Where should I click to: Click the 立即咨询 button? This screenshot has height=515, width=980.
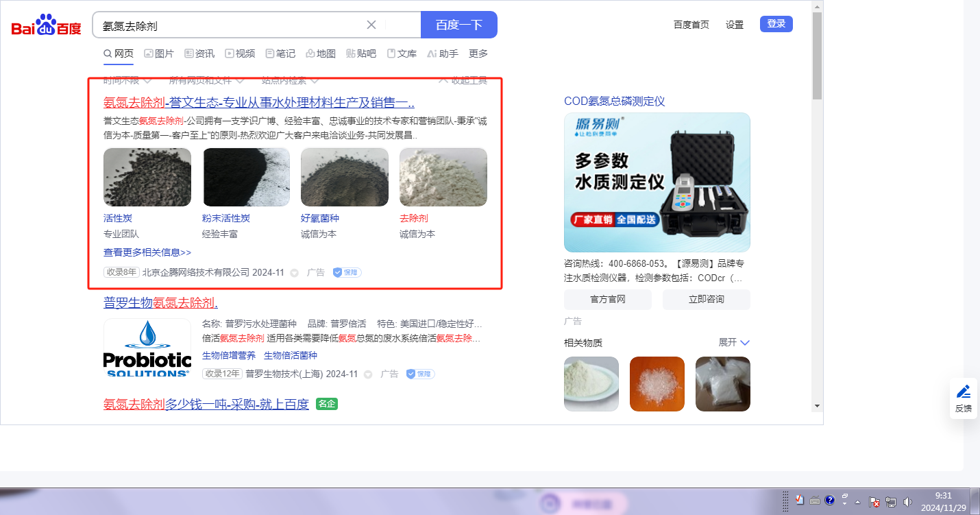707,299
